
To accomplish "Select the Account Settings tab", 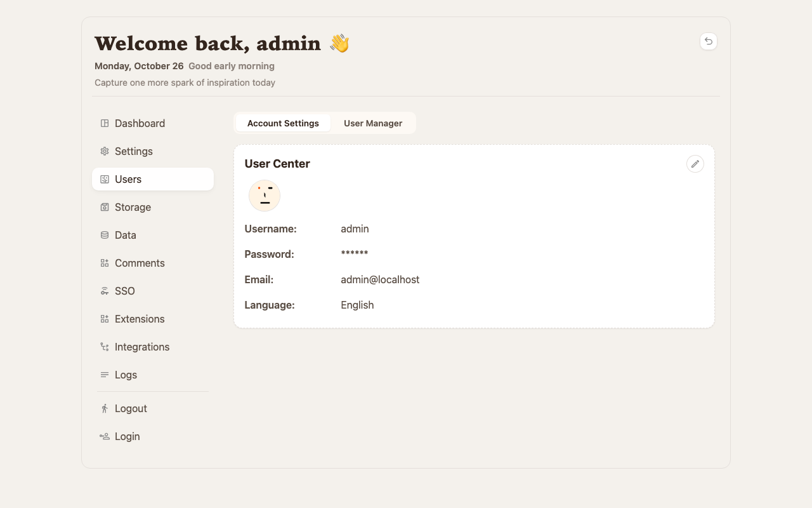I will 283,123.
